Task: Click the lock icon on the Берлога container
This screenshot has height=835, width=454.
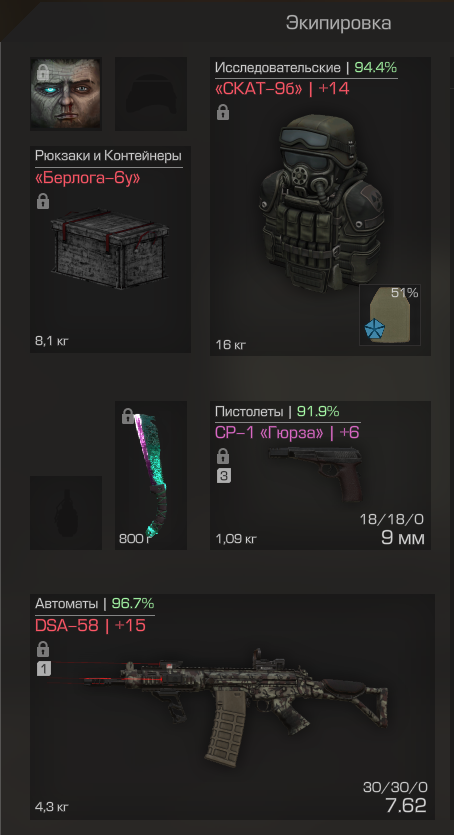Action: (x=43, y=201)
